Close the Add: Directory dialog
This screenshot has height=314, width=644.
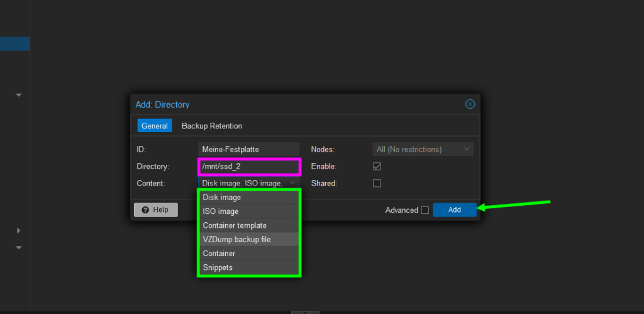click(x=470, y=104)
